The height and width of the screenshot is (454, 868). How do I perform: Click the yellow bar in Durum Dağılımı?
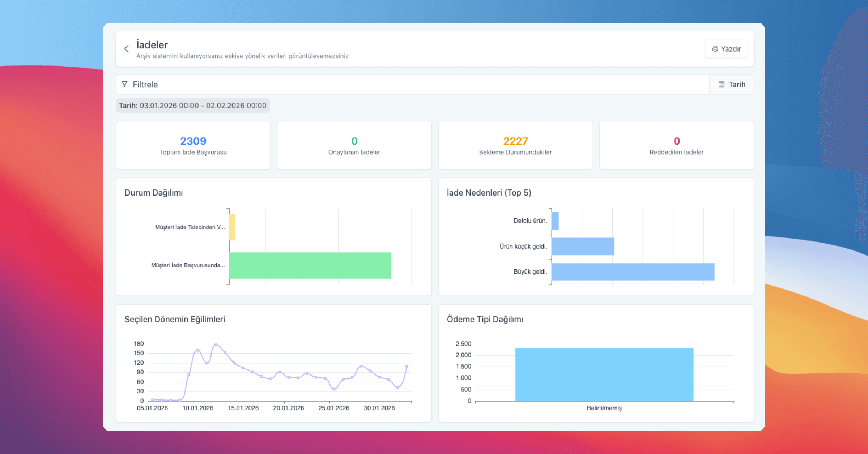pyautogui.click(x=232, y=227)
